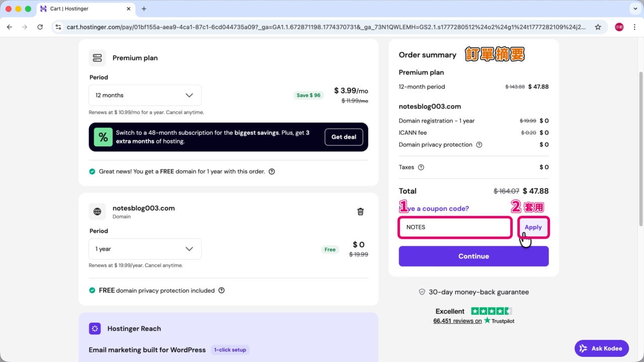
Task: Click the green check beside FREE domain privacy
Action: coord(92,291)
